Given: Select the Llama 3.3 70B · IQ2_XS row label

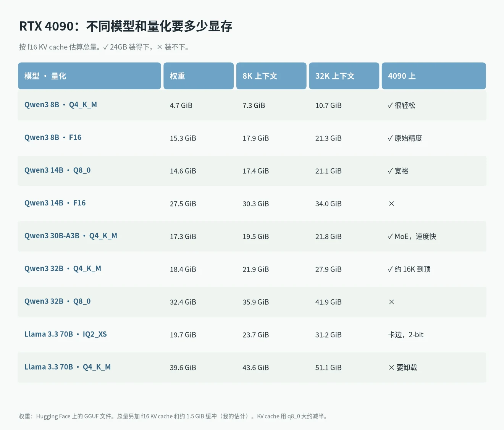Looking at the screenshot, I should 66,335.
